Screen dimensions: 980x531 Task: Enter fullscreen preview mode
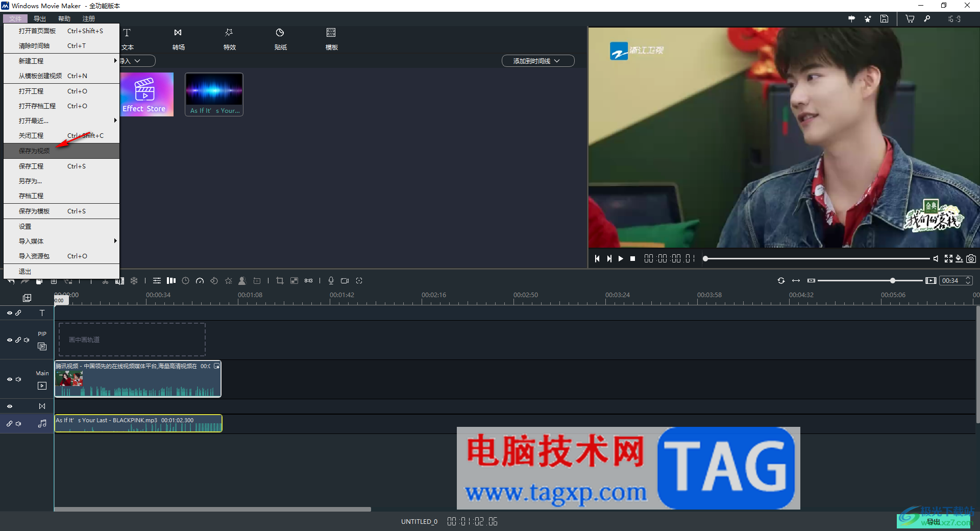coord(948,259)
